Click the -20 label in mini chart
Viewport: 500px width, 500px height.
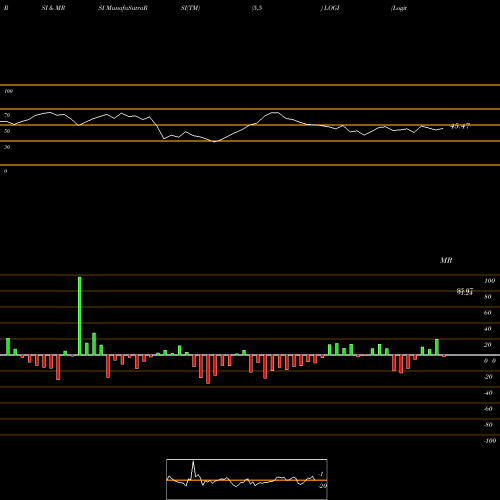coord(322,486)
